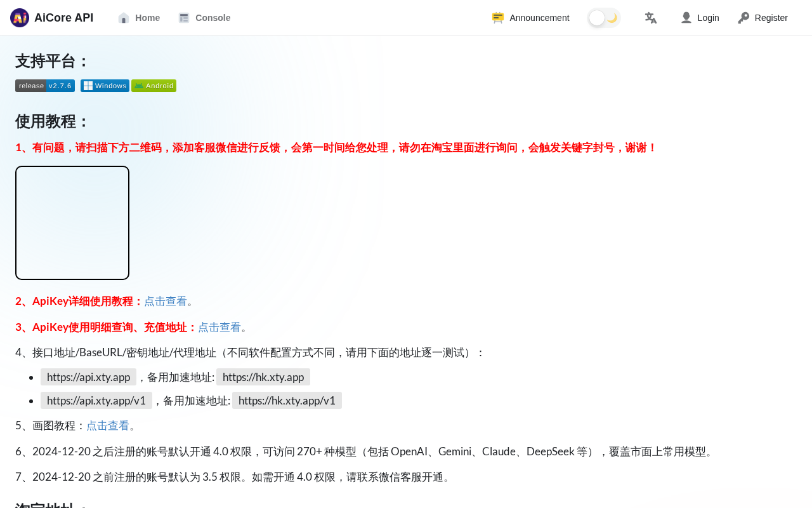Click the QR code image box
Viewport: 812px width, 508px height.
pos(72,223)
